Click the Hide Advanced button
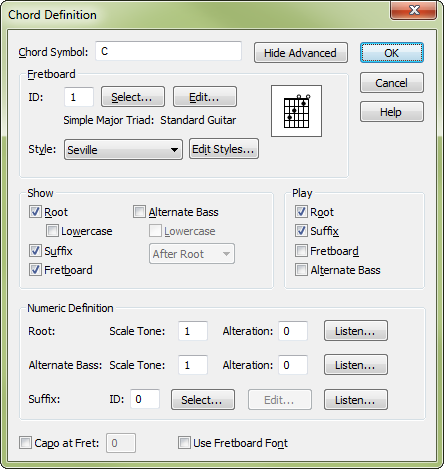This screenshot has height=469, width=444. pos(301,53)
